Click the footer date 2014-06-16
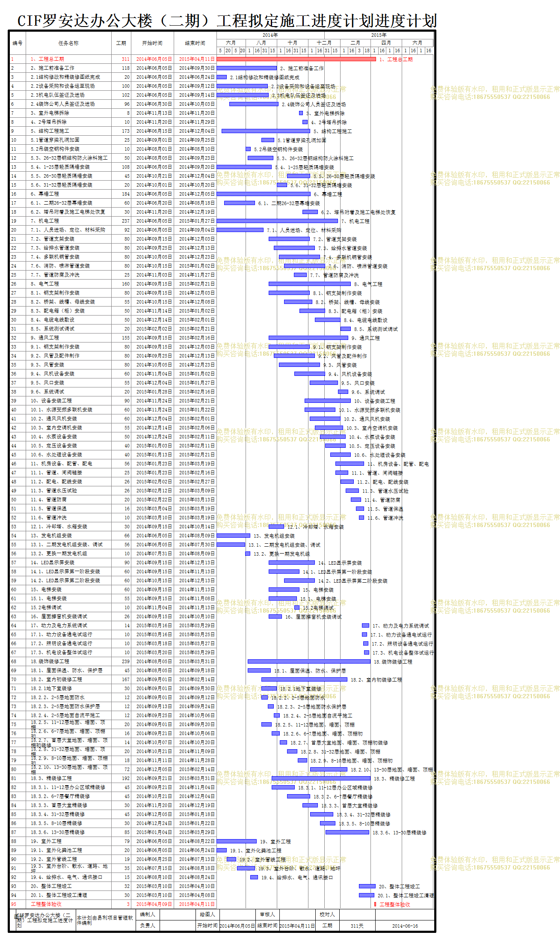 point(405,926)
